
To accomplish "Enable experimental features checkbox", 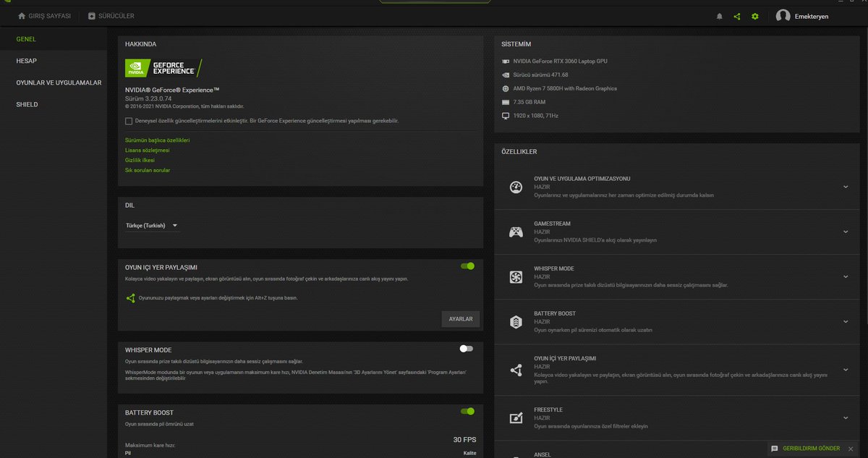I will (129, 121).
